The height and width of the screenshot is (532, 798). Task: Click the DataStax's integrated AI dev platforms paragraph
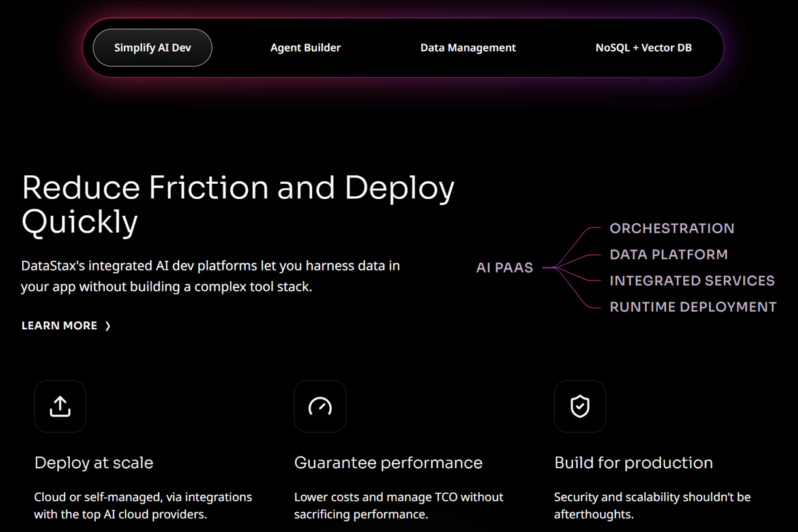tap(211, 276)
